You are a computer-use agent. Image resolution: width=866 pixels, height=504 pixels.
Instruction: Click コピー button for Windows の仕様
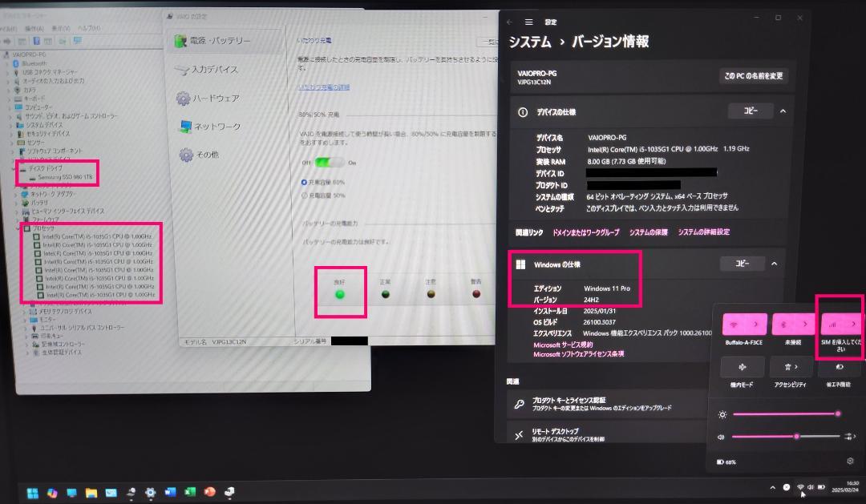pyautogui.click(x=742, y=264)
